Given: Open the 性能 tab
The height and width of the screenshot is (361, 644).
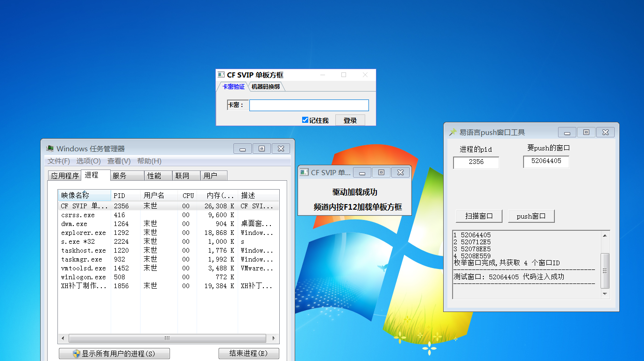Looking at the screenshot, I should pyautogui.click(x=158, y=176).
